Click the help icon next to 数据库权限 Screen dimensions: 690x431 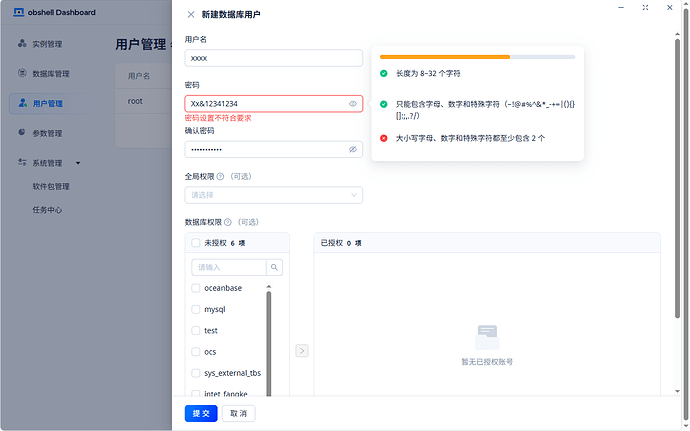pos(228,222)
